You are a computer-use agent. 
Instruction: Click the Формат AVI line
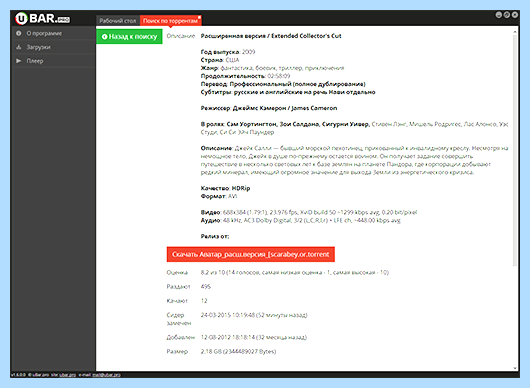pos(219,196)
